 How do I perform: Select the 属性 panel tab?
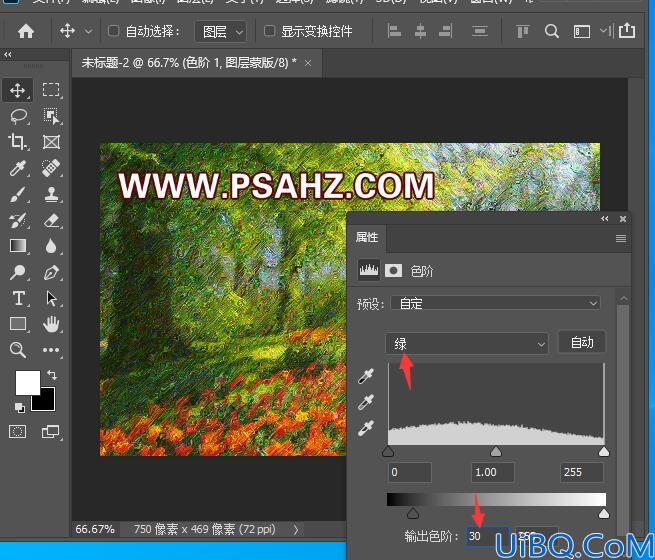coord(367,238)
